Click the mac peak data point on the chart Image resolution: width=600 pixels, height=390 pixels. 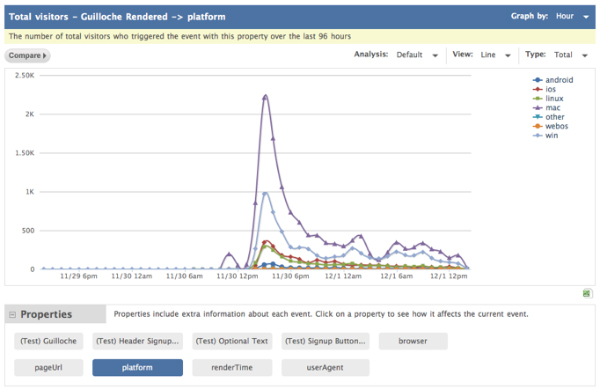[265, 97]
